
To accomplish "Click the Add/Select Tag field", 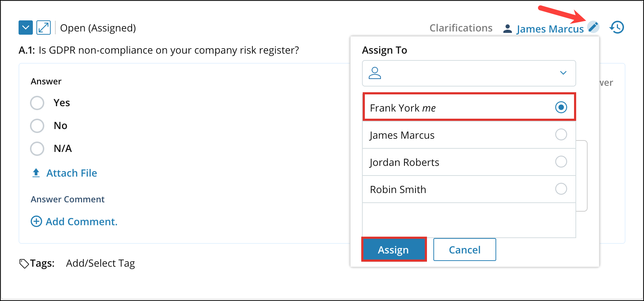I will click(100, 263).
